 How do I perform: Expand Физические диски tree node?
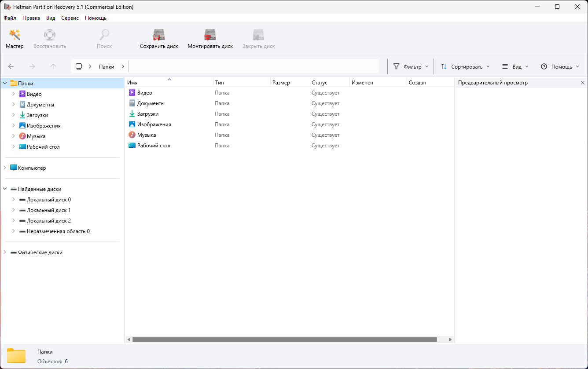(5, 252)
